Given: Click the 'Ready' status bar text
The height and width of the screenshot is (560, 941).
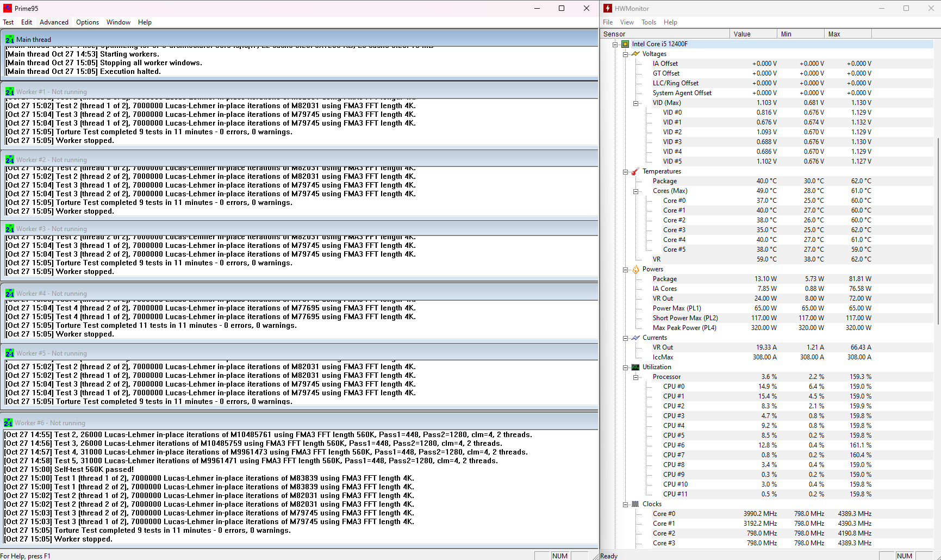Looking at the screenshot, I should click(609, 556).
